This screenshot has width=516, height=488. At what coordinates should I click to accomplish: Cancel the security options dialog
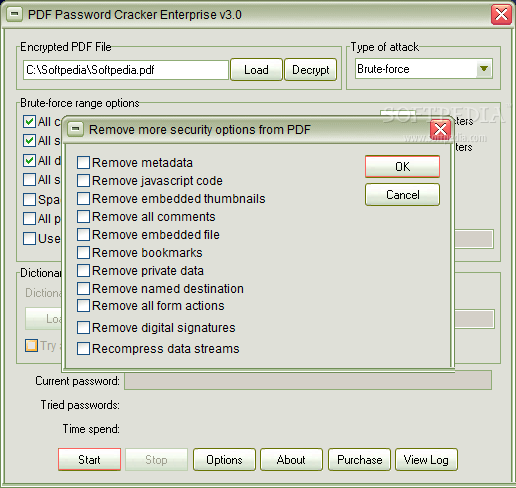point(402,195)
